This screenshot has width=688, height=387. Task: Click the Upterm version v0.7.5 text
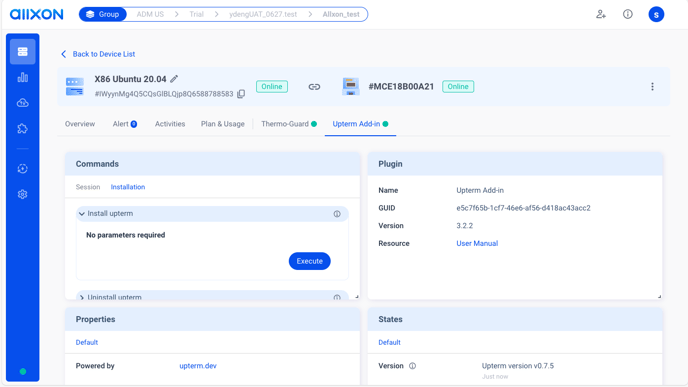pos(518,366)
